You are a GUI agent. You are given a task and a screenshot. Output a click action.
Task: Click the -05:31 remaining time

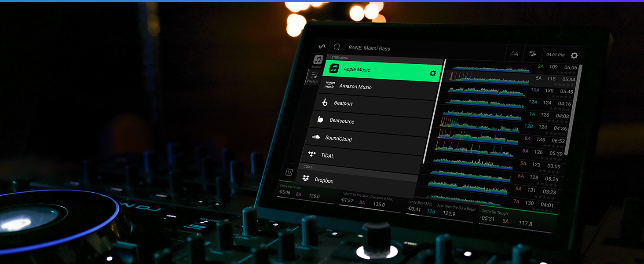(x=487, y=219)
